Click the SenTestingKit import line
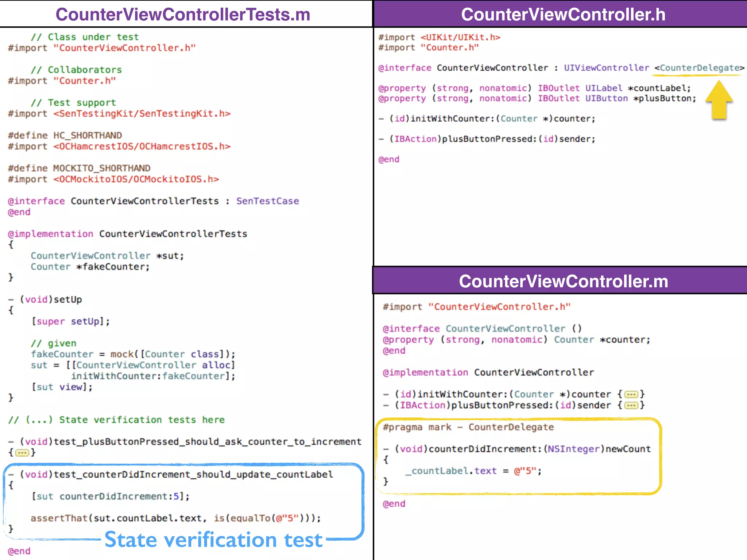Viewport: 747px width, 560px height. pos(119,114)
